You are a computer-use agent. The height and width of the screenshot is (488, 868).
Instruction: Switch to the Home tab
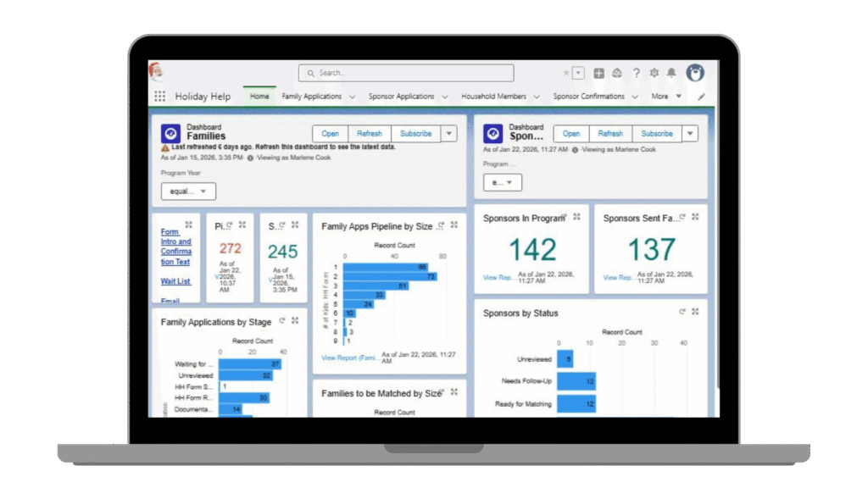pos(259,97)
